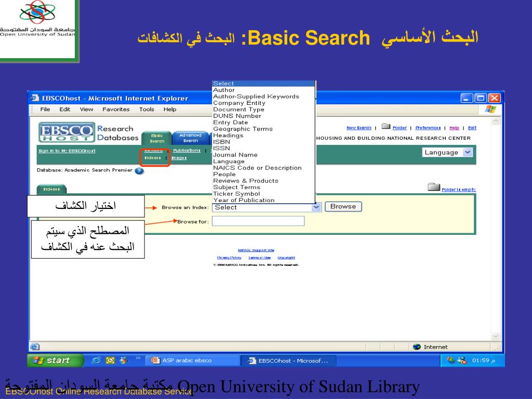The height and width of the screenshot is (399, 532).
Task: Click the Help link at top right
Action: [x=454, y=128]
